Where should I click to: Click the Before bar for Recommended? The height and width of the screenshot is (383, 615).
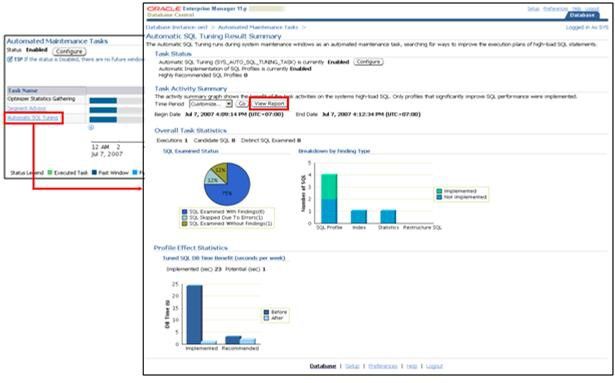(x=233, y=340)
